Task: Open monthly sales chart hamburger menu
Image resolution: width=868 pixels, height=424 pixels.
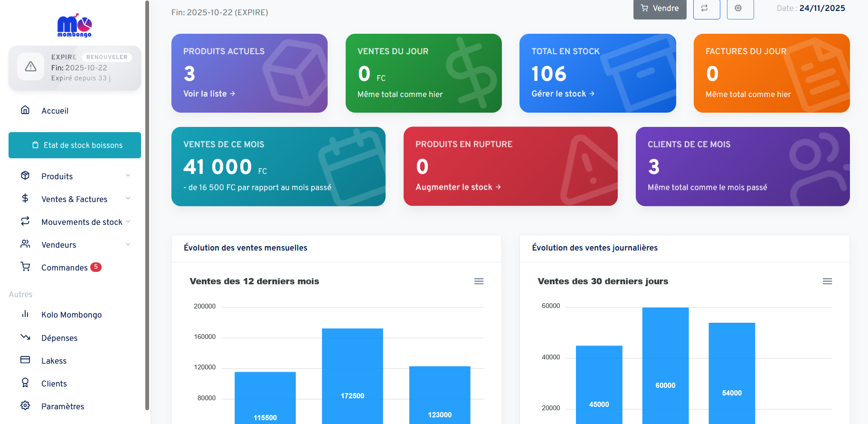Action: 479,281
